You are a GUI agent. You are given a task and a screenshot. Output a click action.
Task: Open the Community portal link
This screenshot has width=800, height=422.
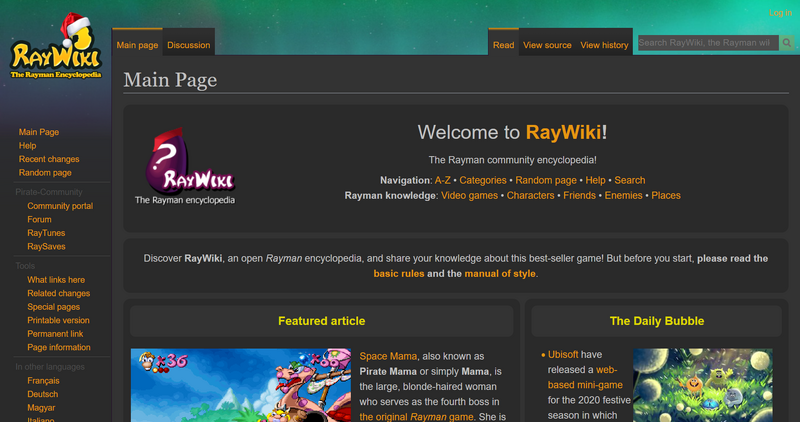pyautogui.click(x=60, y=206)
